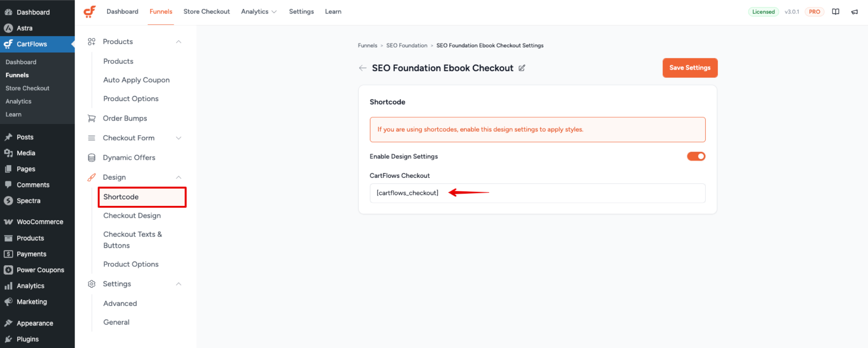Click the Pages icon in admin menu
This screenshot has width=868, height=348.
(x=8, y=169)
